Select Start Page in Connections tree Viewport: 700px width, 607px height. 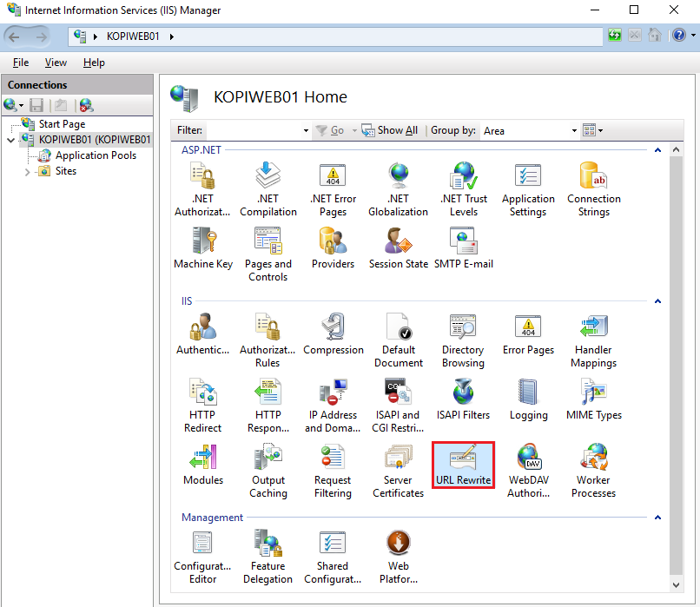pyautogui.click(x=62, y=124)
